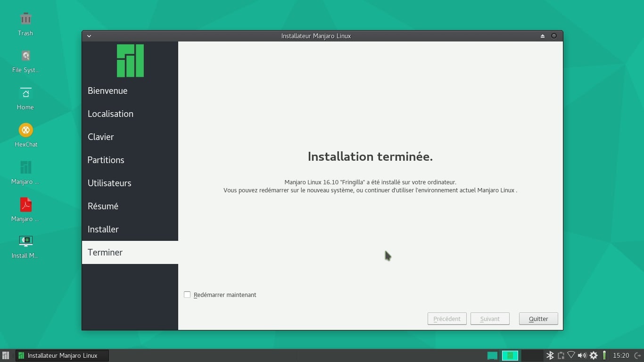
Task: Click the battery indicator in tray
Action: pyautogui.click(x=604, y=355)
